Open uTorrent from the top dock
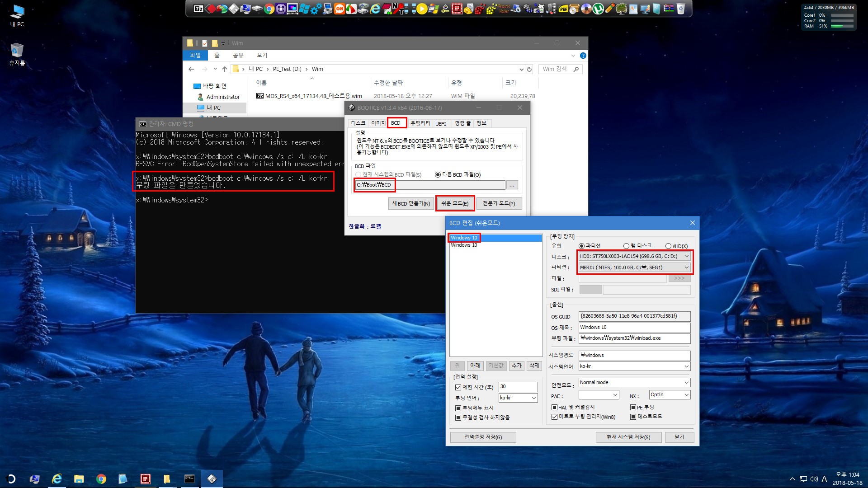The image size is (868, 488). coord(598,9)
